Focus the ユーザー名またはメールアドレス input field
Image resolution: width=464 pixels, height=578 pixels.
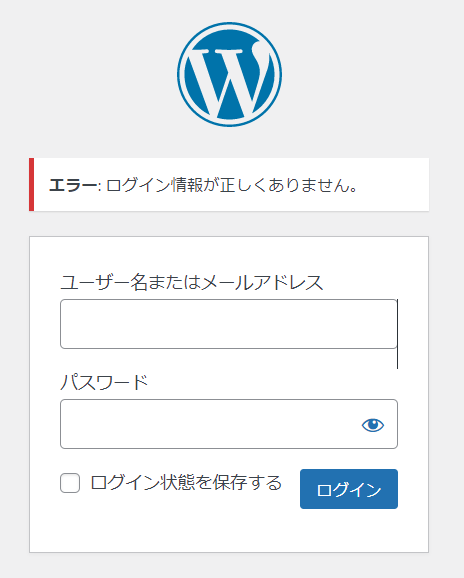(x=229, y=324)
